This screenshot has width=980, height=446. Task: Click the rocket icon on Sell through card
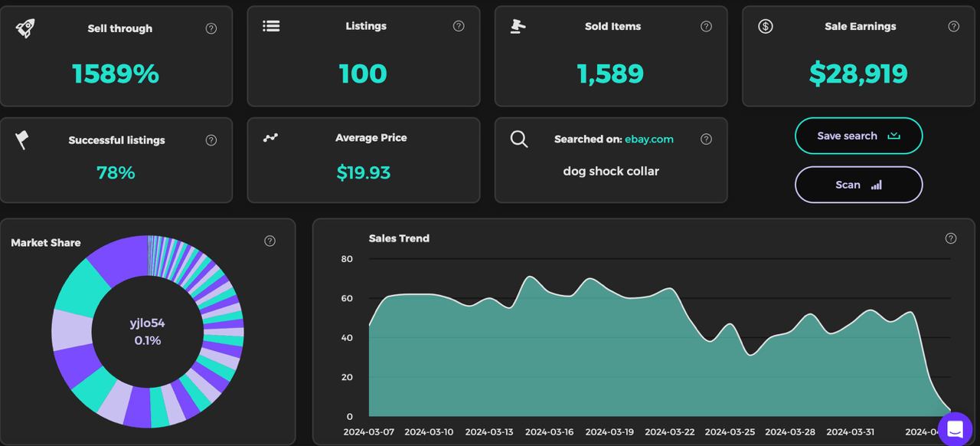click(x=25, y=28)
